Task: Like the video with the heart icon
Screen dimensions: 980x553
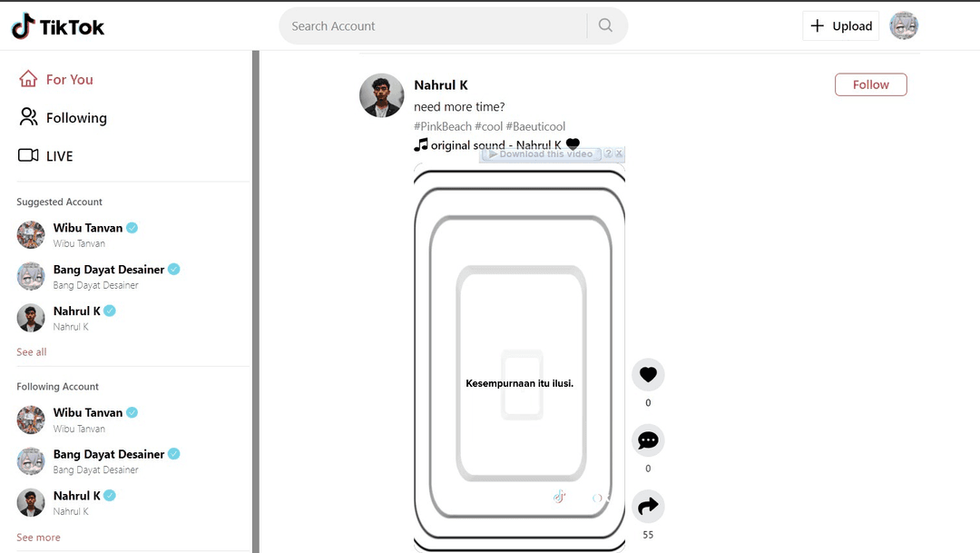Action: tap(648, 374)
